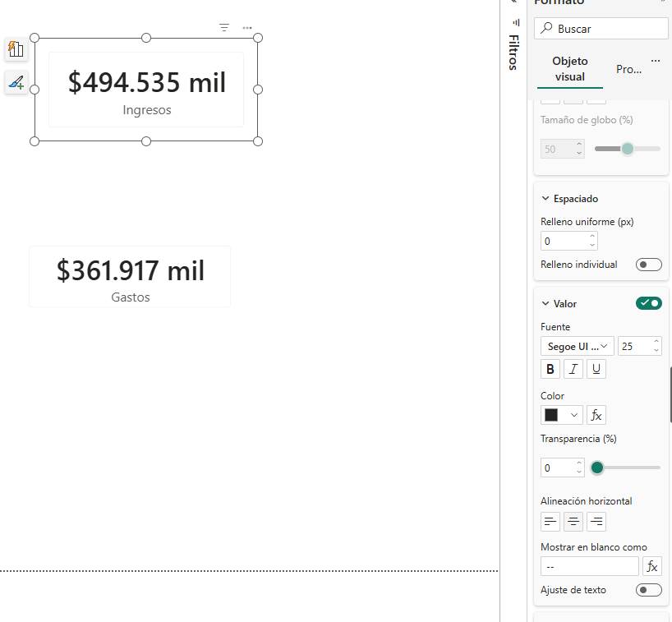
Task: Collapse the Espaciado section
Action: [545, 199]
